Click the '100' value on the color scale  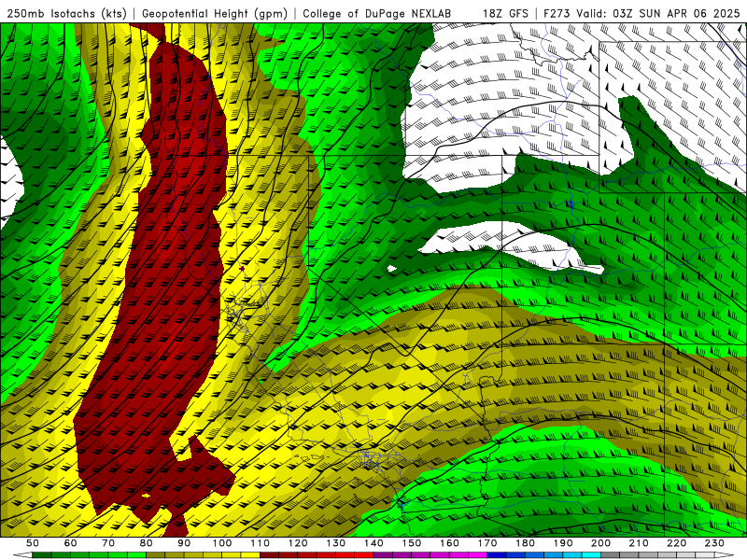coord(222,543)
